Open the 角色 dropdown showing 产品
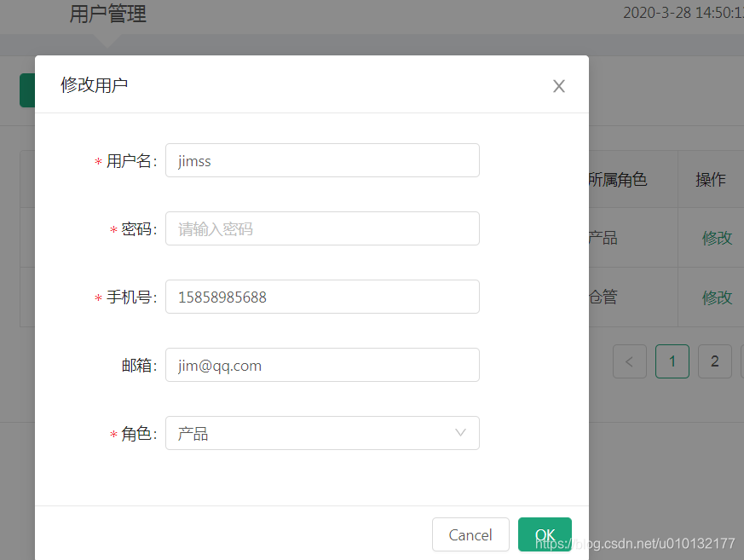 click(x=322, y=433)
